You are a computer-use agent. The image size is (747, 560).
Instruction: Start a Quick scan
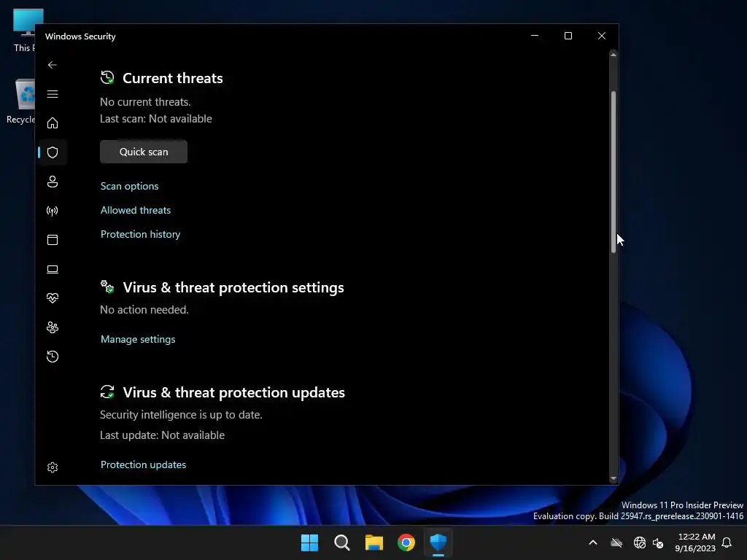click(144, 152)
